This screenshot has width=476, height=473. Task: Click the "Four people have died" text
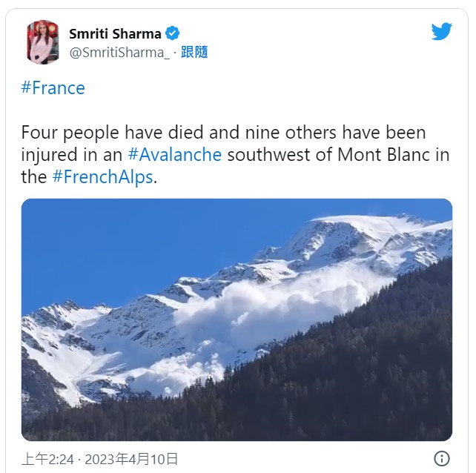103,133
